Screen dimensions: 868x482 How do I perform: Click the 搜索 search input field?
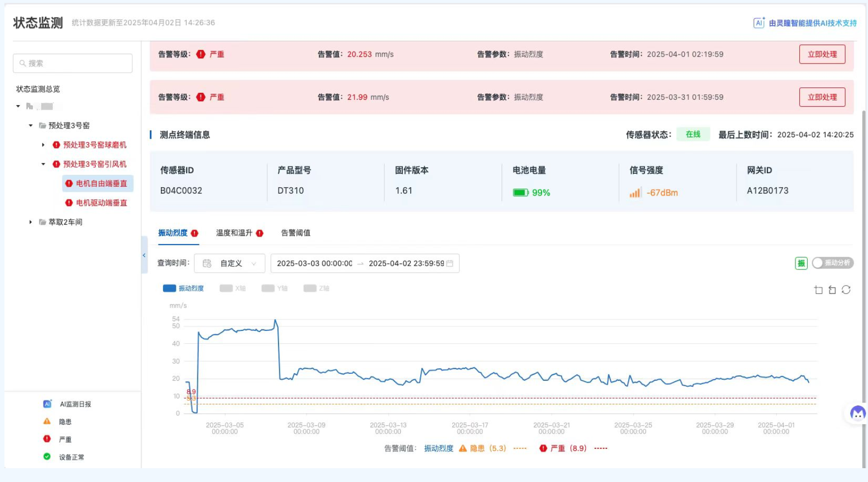pos(73,63)
